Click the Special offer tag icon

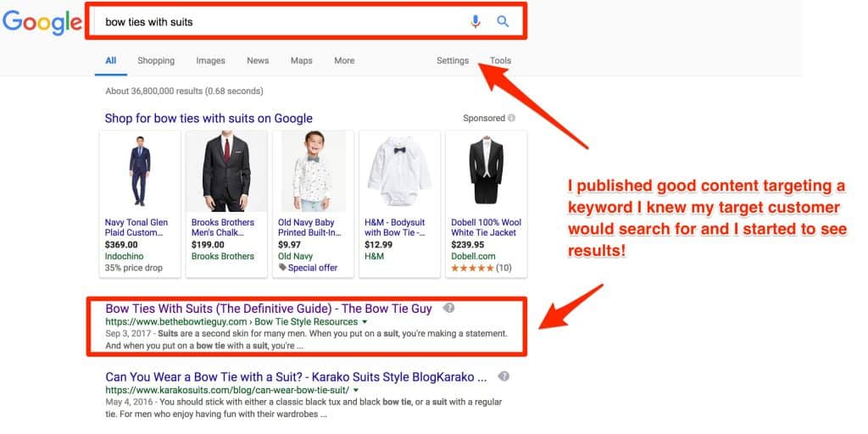coord(282,267)
